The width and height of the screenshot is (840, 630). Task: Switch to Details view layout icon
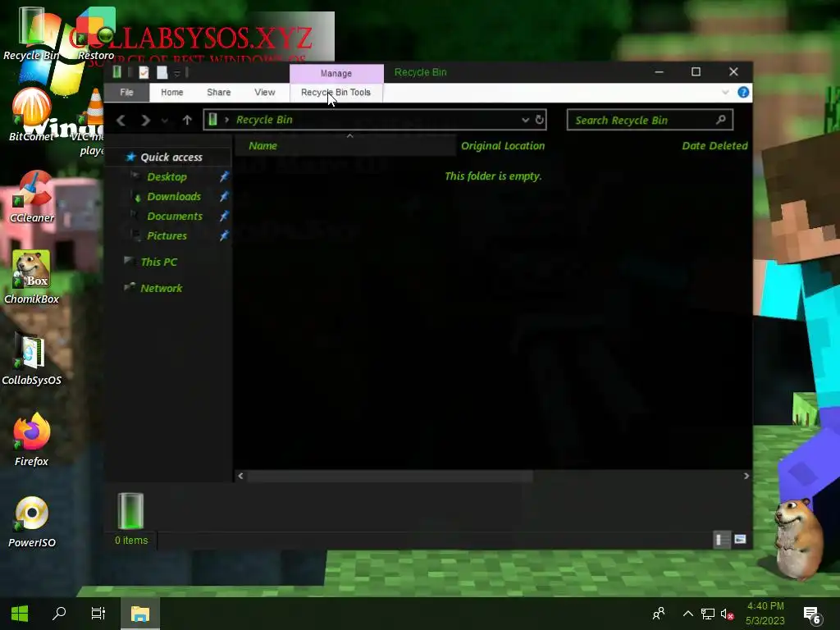point(721,540)
